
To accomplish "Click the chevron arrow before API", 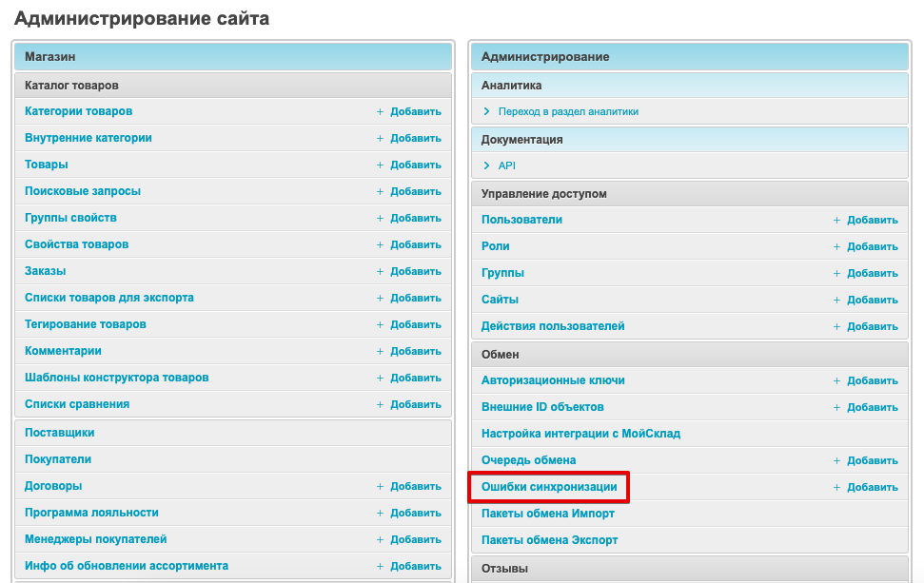I will pyautogui.click(x=487, y=165).
